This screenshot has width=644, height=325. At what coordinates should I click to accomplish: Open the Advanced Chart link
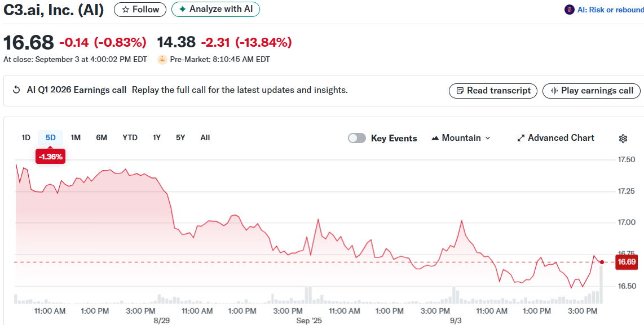click(x=555, y=138)
